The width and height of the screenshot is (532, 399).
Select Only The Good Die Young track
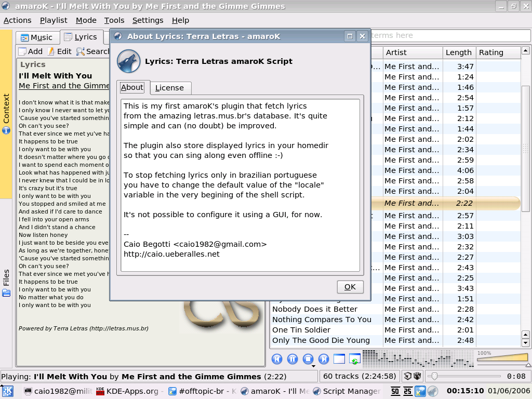321,340
